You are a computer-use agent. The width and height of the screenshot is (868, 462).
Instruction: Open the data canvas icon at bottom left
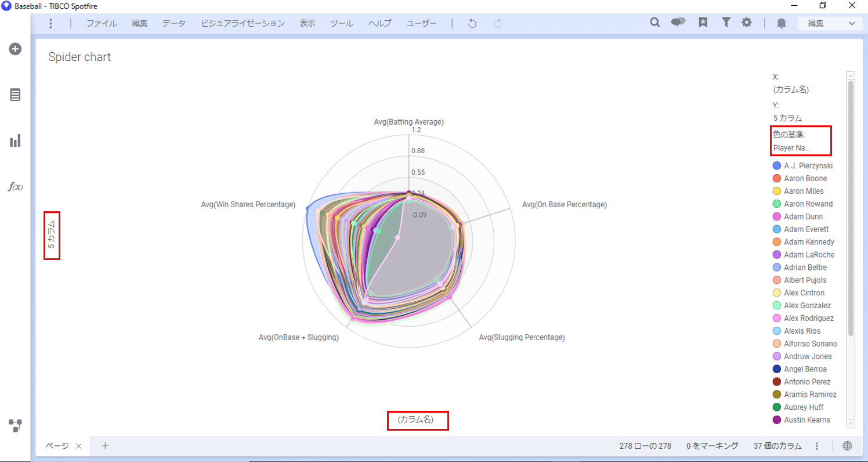pos(15,425)
